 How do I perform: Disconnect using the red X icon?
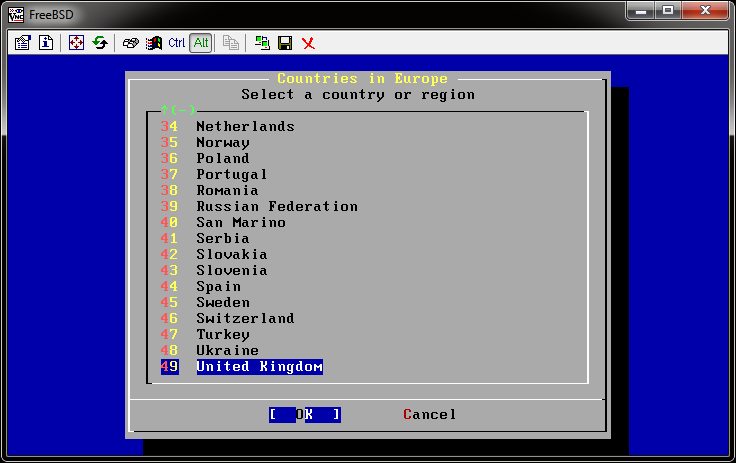pyautogui.click(x=308, y=43)
